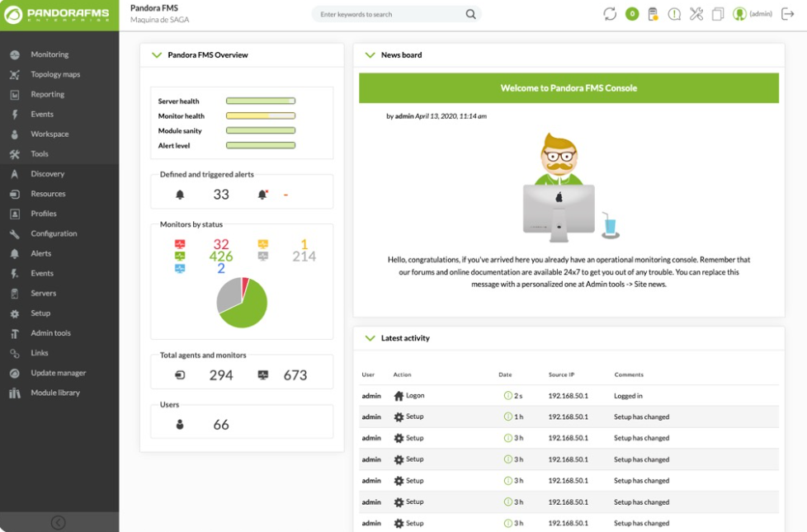This screenshot has height=532, width=807.
Task: Click the 294 total agents count
Action: (221, 375)
